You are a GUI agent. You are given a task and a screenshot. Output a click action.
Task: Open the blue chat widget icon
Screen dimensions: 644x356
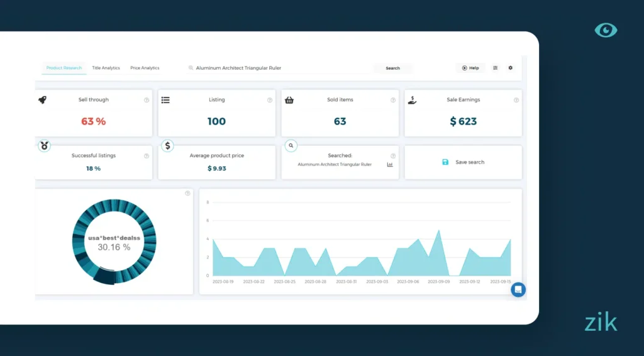click(x=518, y=289)
